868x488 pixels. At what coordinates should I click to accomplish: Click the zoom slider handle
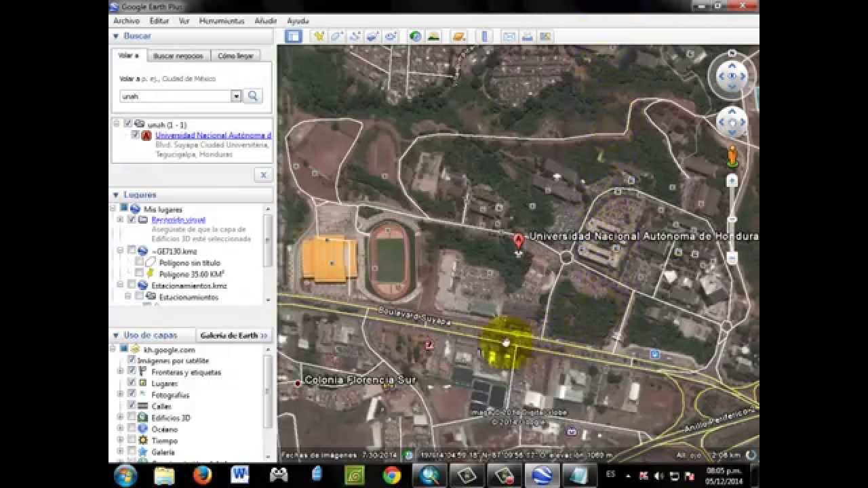[x=732, y=220]
